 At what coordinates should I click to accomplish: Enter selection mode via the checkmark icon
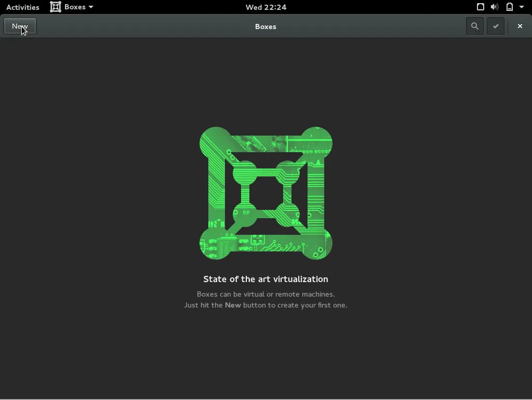click(x=496, y=26)
